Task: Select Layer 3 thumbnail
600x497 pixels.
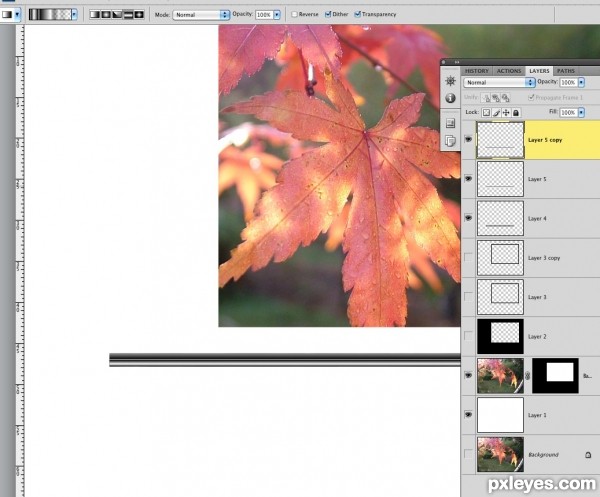Action: (x=500, y=297)
